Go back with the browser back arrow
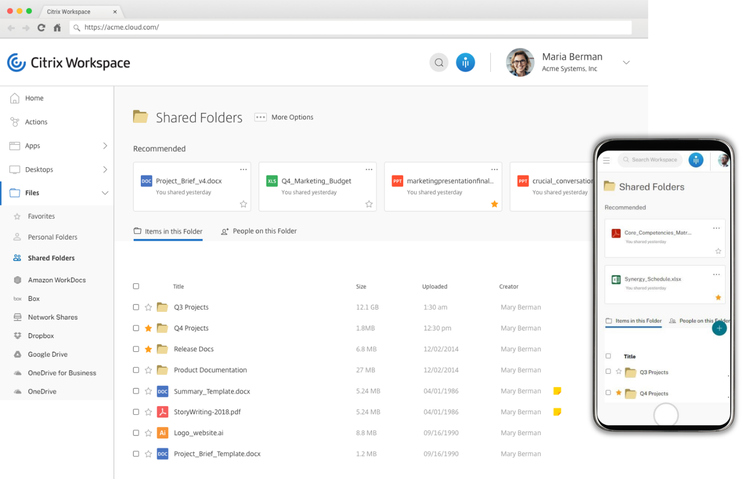Viewport: 750px width, 479px height. tap(11, 28)
